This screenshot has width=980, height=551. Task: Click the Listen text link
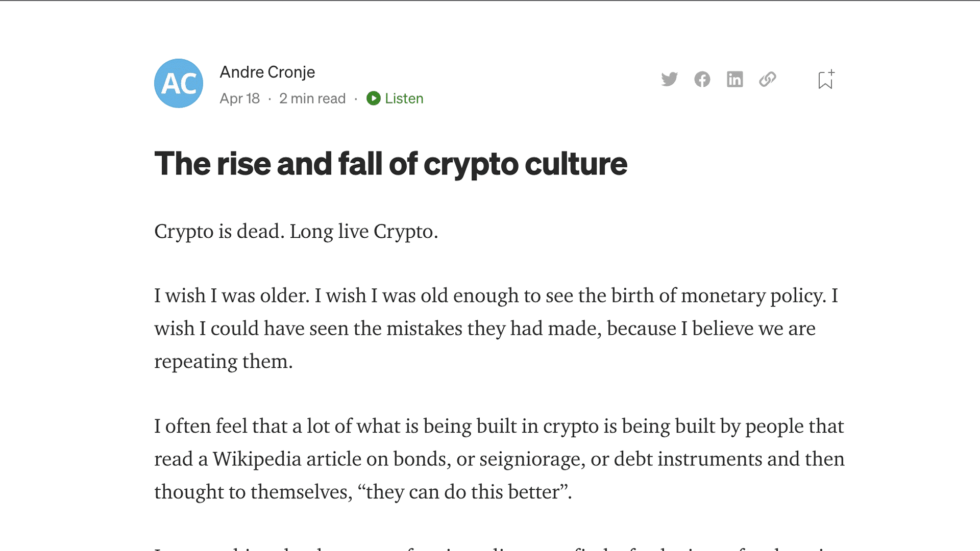(404, 98)
